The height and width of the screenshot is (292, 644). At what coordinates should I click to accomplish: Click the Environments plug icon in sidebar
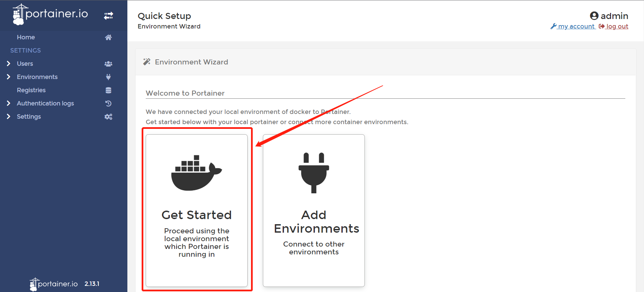click(x=108, y=77)
